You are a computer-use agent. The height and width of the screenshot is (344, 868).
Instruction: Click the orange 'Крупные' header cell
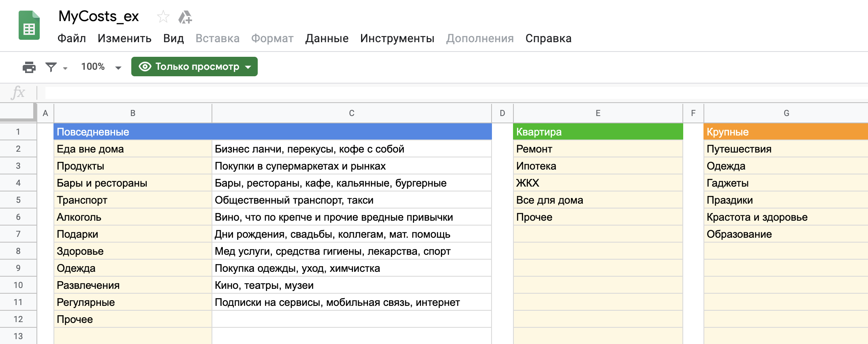[x=786, y=132]
